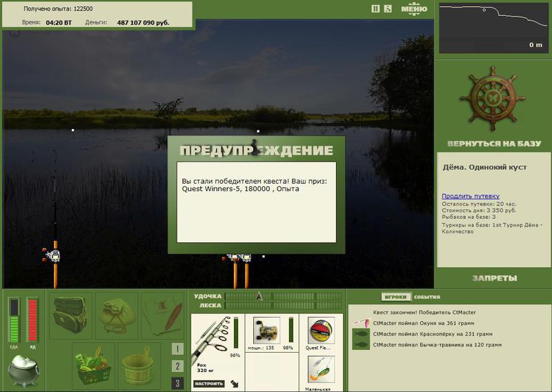Open the notebook with feather quill

tap(163, 315)
